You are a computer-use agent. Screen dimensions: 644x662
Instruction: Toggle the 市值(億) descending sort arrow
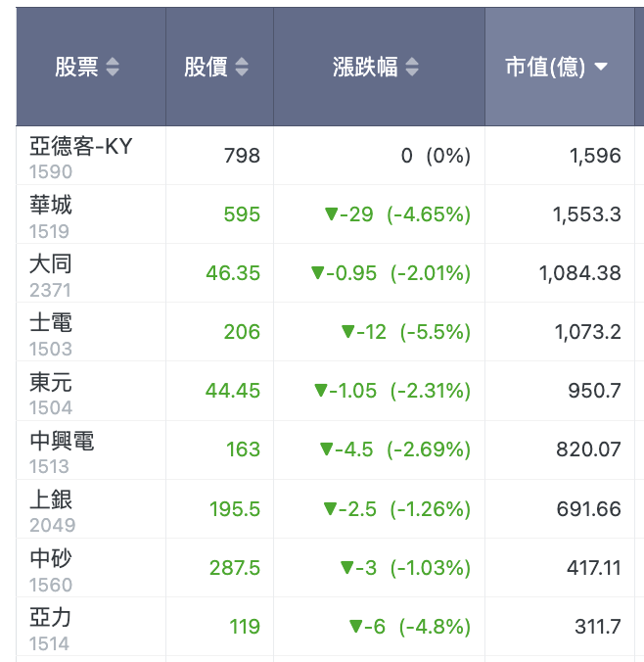[601, 67]
